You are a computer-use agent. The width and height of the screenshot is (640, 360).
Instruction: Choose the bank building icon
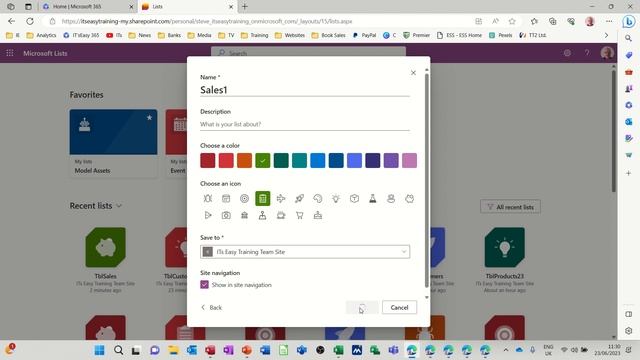tap(244, 215)
